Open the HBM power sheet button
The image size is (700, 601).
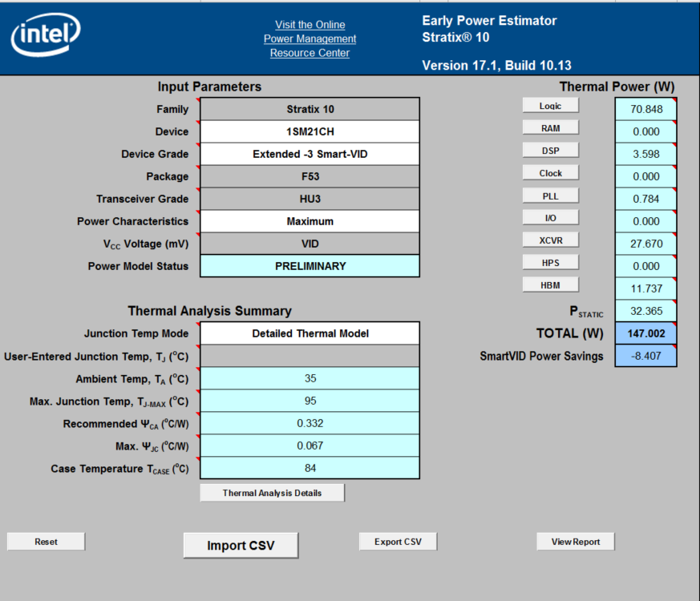pos(550,284)
